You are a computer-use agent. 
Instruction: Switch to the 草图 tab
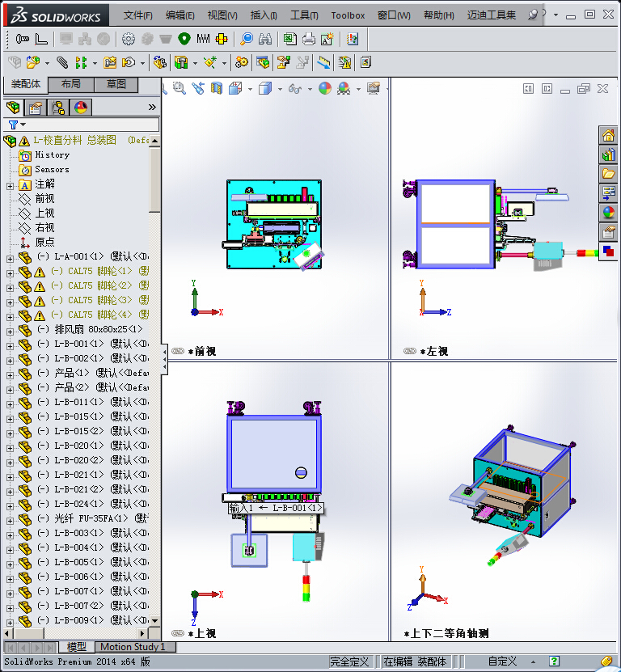pyautogui.click(x=116, y=84)
